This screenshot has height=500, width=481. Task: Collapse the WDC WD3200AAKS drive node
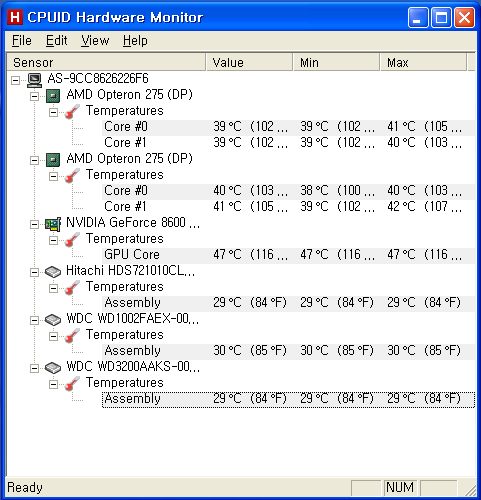click(34, 368)
